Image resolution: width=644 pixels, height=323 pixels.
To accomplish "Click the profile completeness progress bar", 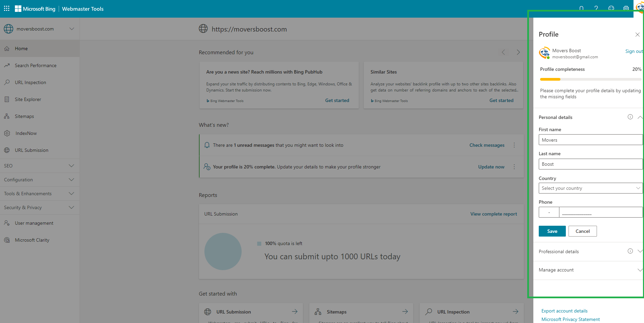I will point(590,79).
